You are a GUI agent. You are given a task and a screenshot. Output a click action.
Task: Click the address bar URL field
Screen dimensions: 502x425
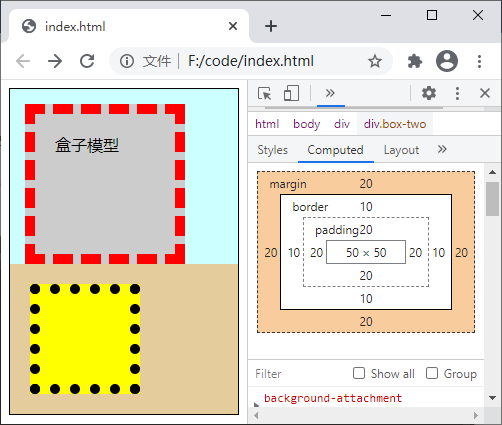(x=251, y=61)
